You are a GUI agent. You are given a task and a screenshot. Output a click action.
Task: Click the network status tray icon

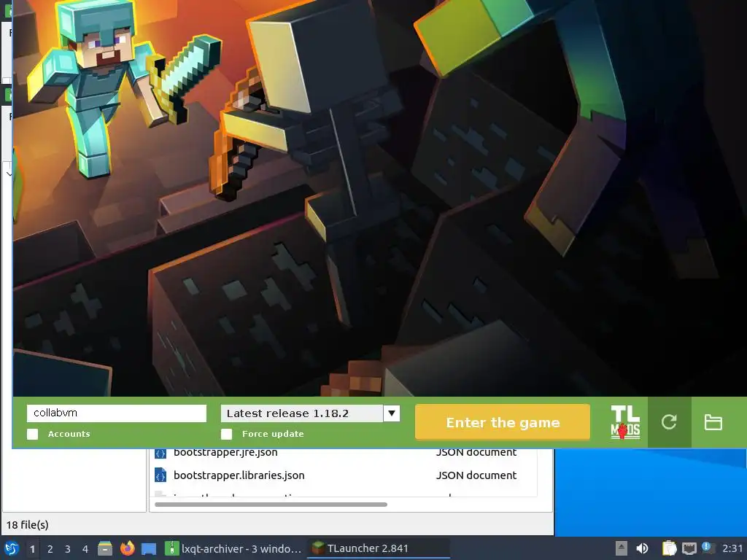coord(689,548)
